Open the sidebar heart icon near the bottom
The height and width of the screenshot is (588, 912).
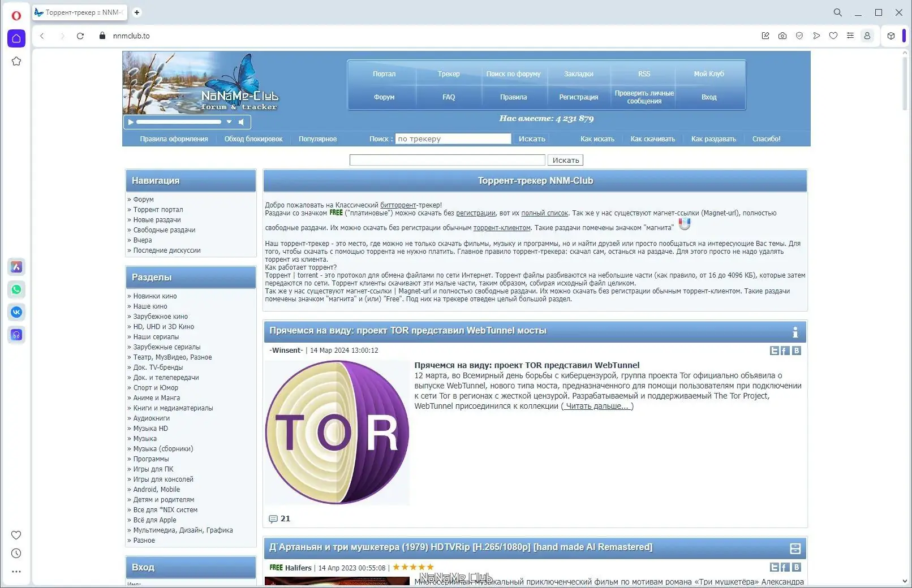click(16, 535)
